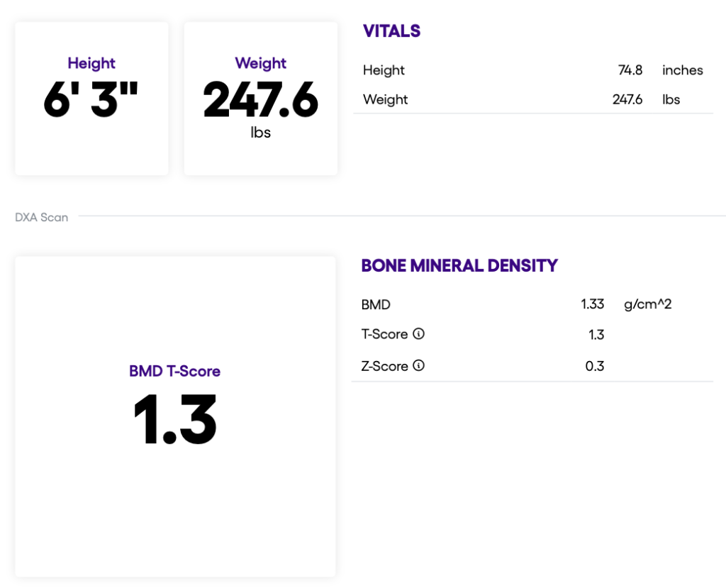This screenshot has height=588, width=726.
Task: Click the 1.33 BMD value
Action: [592, 304]
